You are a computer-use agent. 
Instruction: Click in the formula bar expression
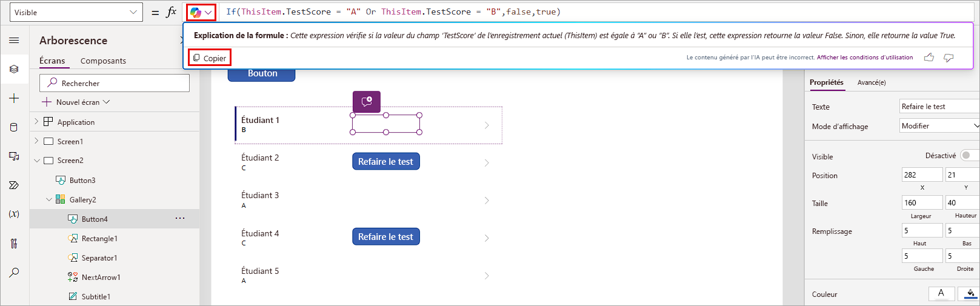point(393,12)
